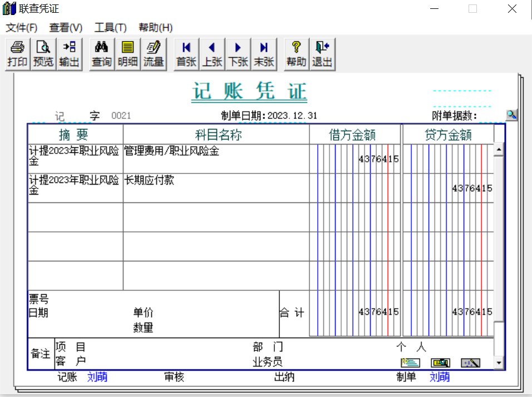This screenshot has width=532, height=397.
Task: Go to 下张 next voucher
Action: point(238,54)
